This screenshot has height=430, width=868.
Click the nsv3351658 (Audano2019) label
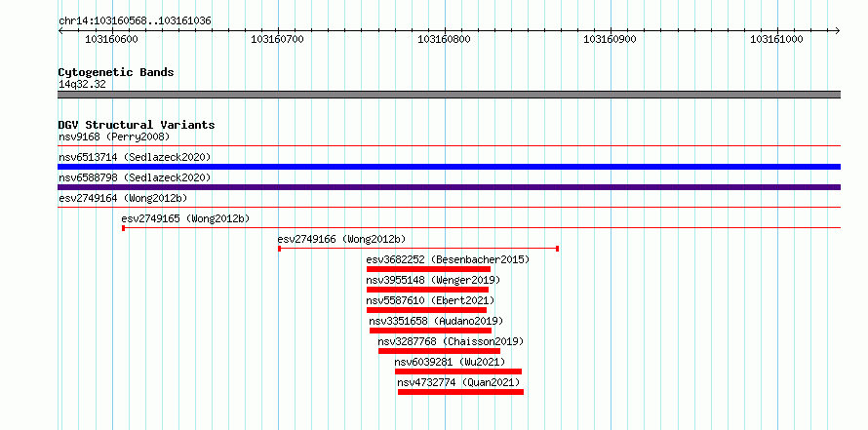pos(436,321)
